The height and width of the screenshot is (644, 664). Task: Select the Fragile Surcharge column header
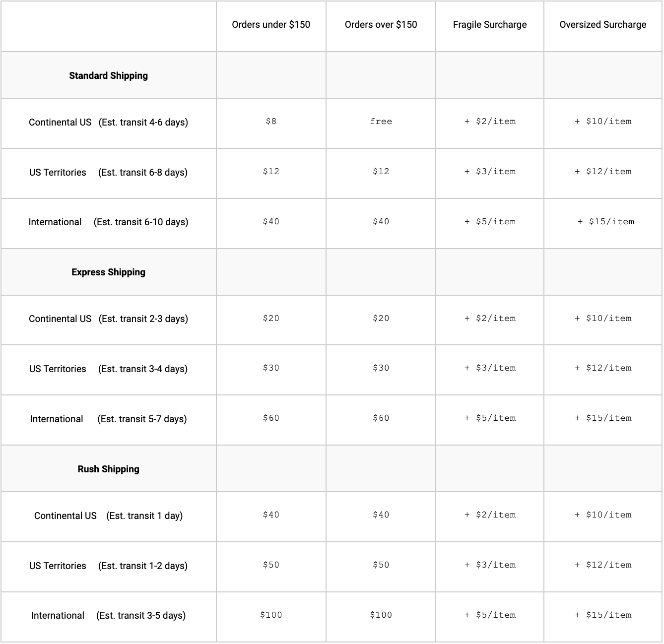(490, 25)
